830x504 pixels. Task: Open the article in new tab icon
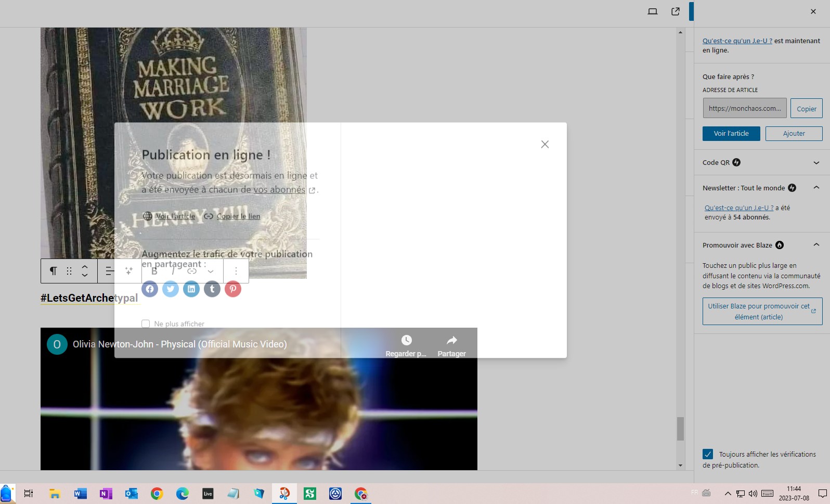click(x=675, y=11)
